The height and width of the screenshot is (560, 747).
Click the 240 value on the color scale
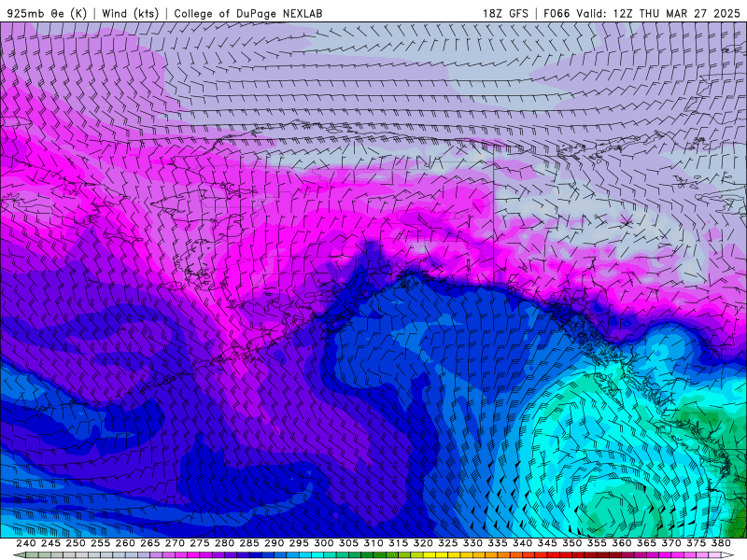(26, 543)
